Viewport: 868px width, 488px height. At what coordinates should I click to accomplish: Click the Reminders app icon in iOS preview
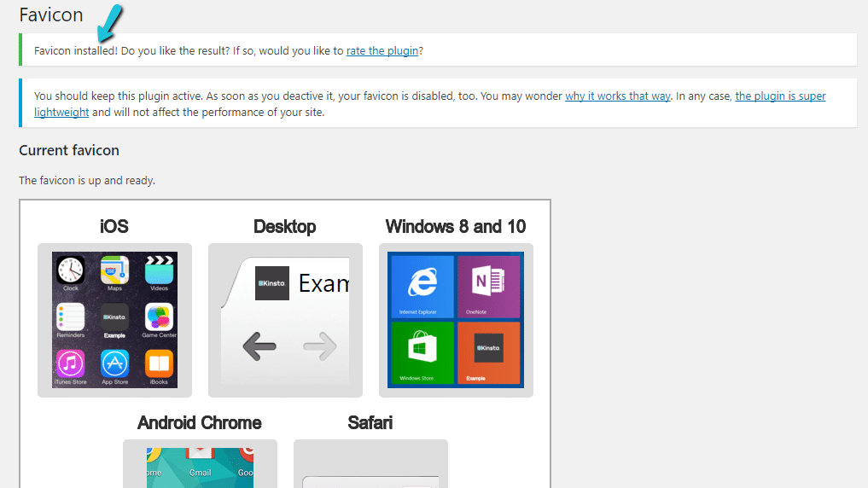click(x=71, y=317)
